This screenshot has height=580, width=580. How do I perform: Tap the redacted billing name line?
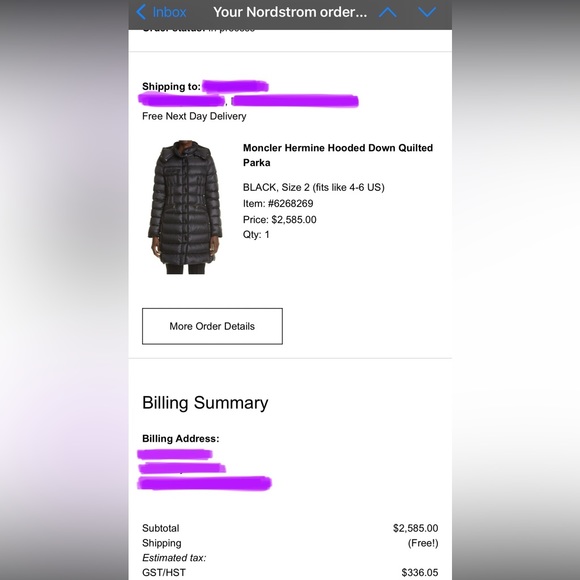[175, 454]
